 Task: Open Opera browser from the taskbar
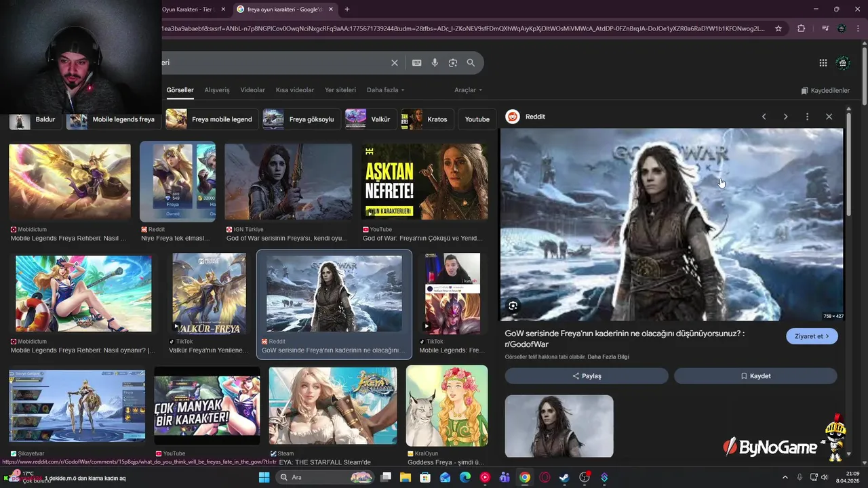[545, 477]
